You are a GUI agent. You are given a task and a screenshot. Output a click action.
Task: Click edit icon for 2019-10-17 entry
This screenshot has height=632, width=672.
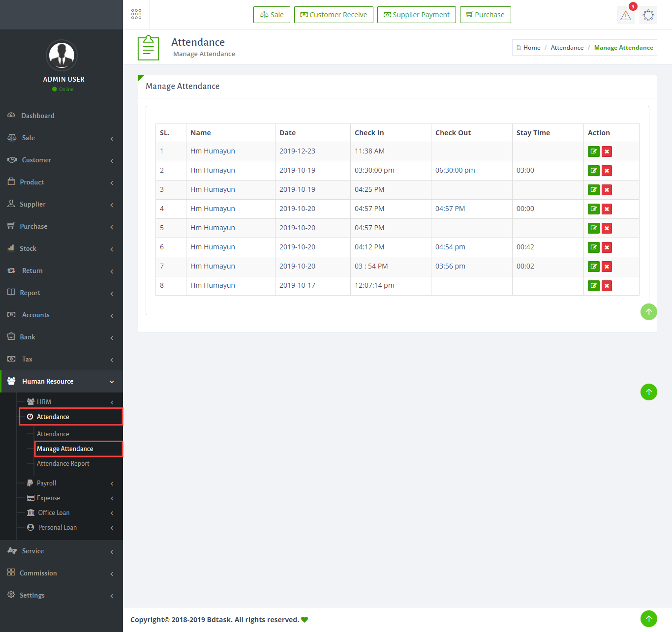click(x=593, y=286)
